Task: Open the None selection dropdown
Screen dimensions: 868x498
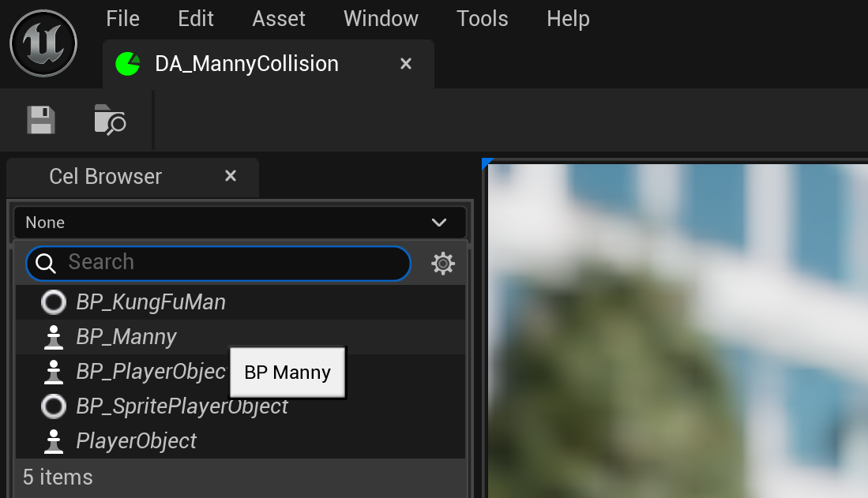Action: pyautogui.click(x=237, y=222)
